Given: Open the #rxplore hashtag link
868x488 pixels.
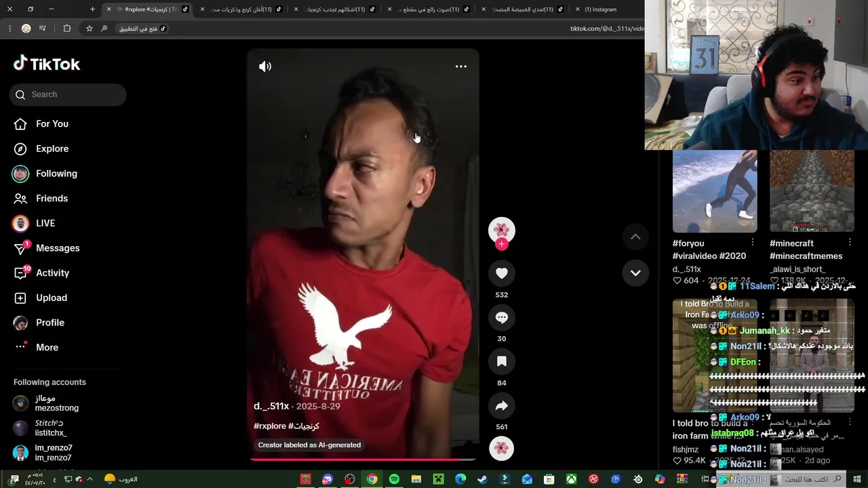Looking at the screenshot, I should 270,426.
